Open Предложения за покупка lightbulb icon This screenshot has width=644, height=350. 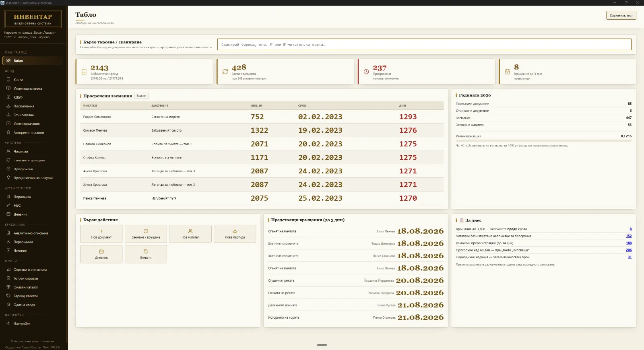(8, 178)
